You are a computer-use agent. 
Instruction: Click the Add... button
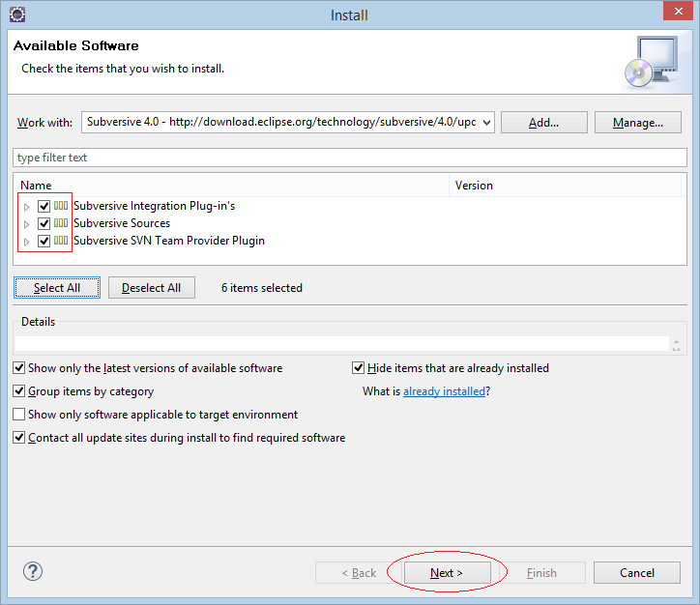pyautogui.click(x=543, y=122)
